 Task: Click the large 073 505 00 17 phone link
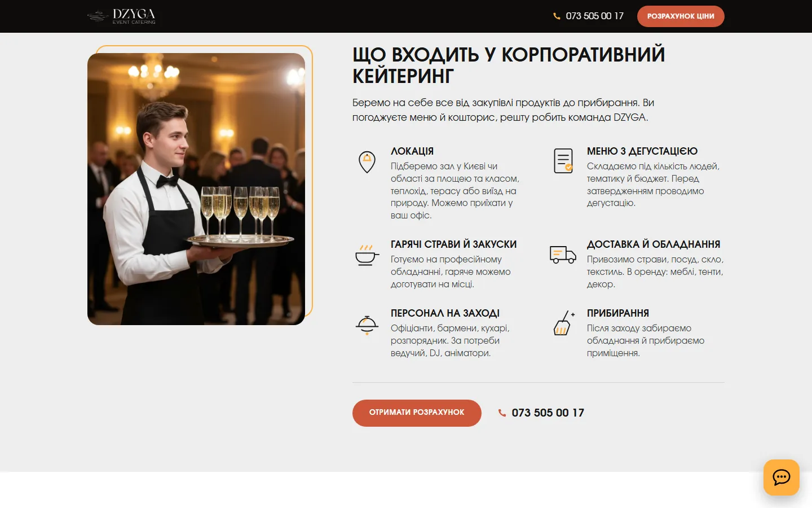[548, 413]
